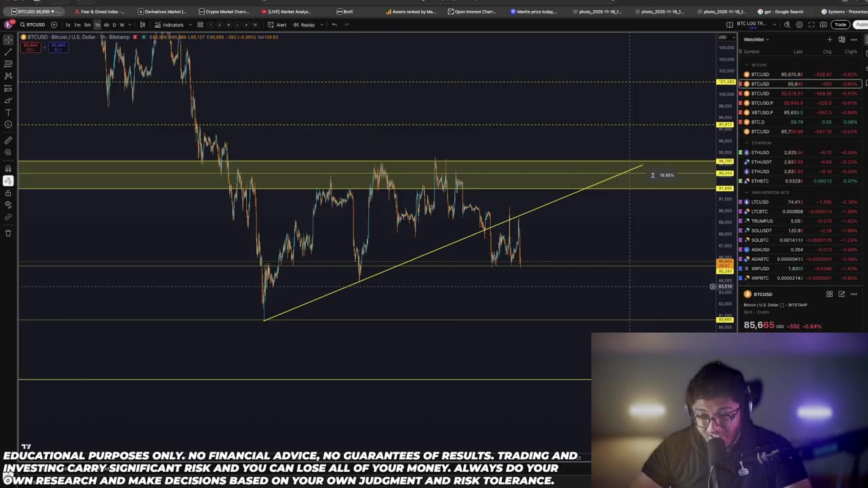
Task: Select ADAUSD row in watchlist
Action: pyautogui.click(x=800, y=249)
